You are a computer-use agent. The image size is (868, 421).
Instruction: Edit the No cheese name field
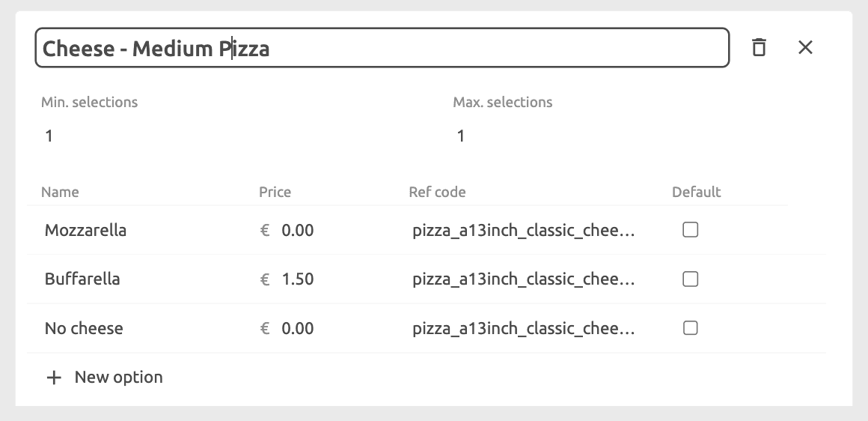pyautogui.click(x=84, y=328)
